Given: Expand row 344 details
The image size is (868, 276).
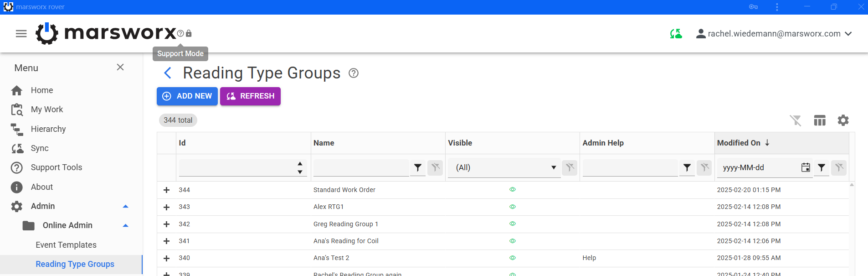Looking at the screenshot, I should (x=167, y=190).
